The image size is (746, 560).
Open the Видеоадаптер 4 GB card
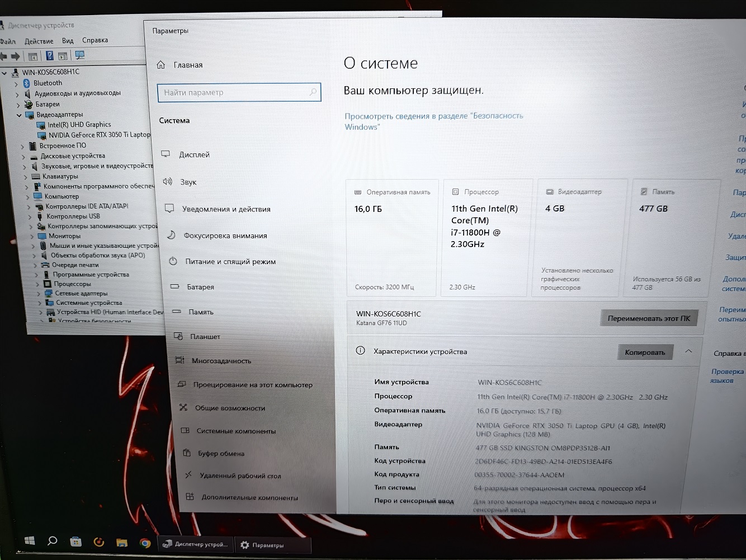(x=579, y=237)
